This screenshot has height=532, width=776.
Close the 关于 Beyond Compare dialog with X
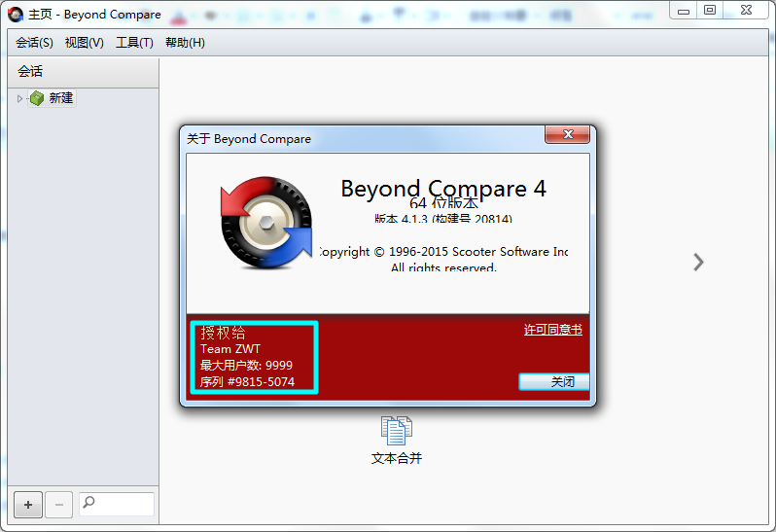pyautogui.click(x=568, y=134)
